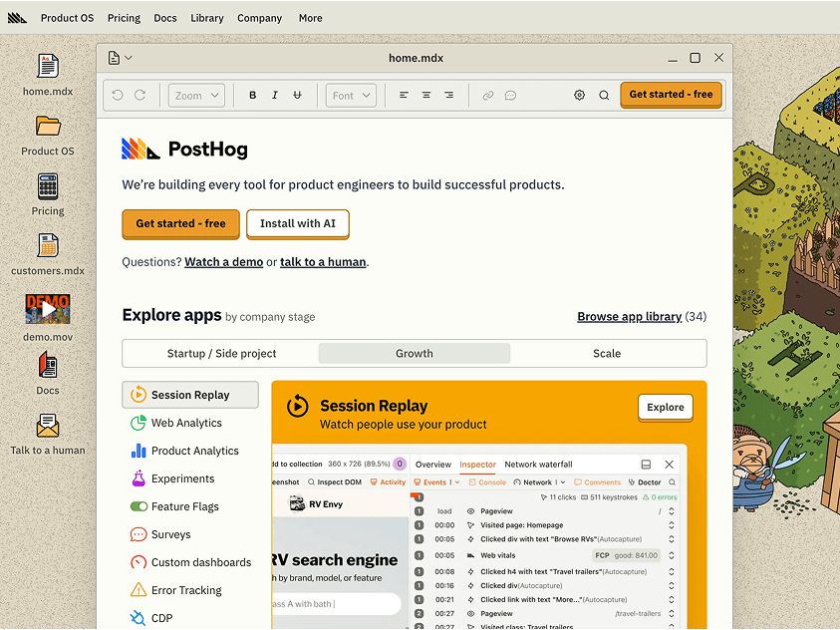
Task: Open the Font dropdown
Action: [351, 96]
